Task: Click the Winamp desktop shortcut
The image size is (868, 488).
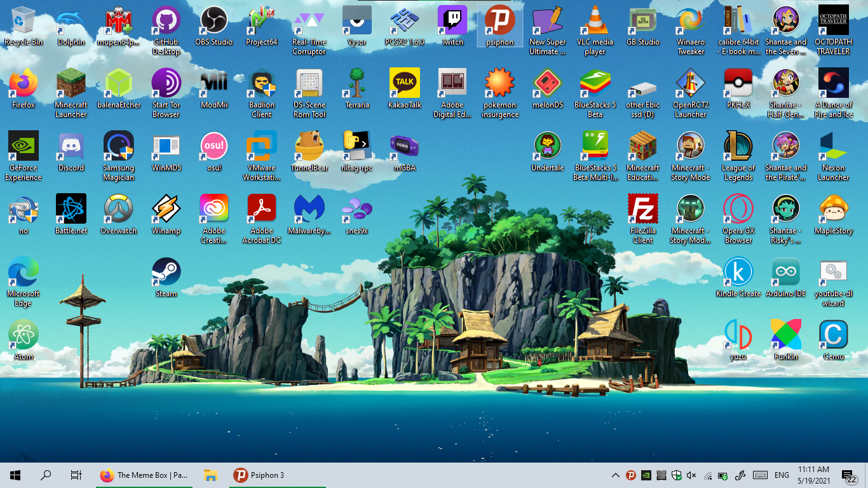Action: (166, 215)
